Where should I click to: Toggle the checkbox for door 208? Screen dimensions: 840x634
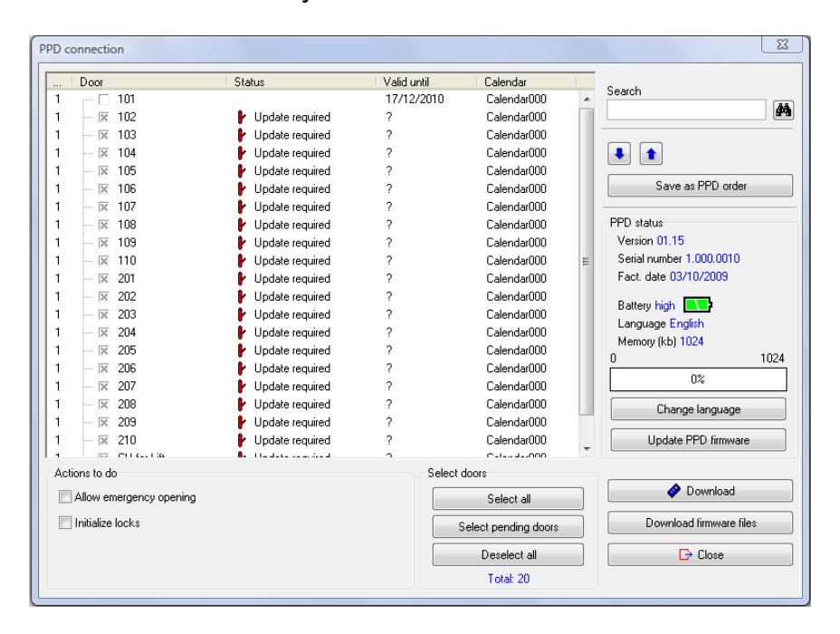coord(104,404)
